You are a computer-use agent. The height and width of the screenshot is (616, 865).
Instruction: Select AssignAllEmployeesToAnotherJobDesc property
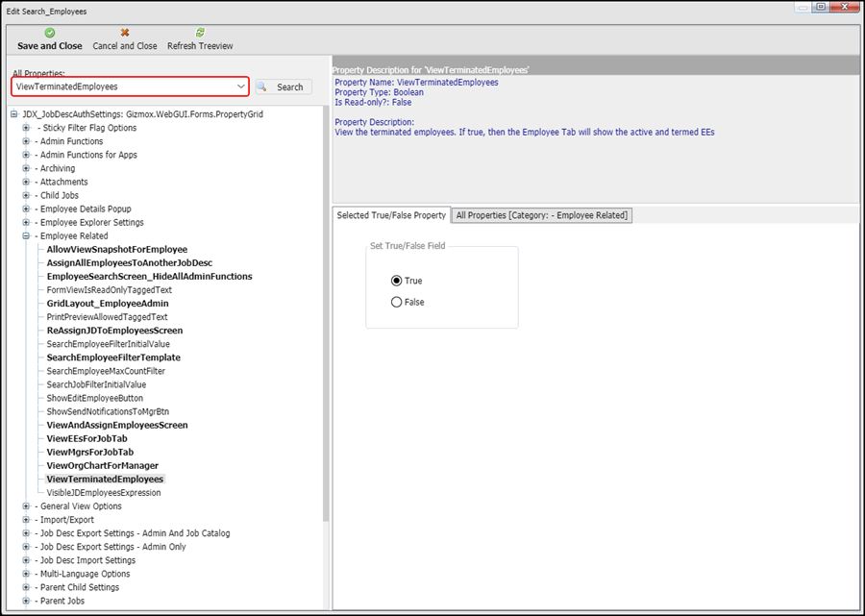click(x=130, y=263)
